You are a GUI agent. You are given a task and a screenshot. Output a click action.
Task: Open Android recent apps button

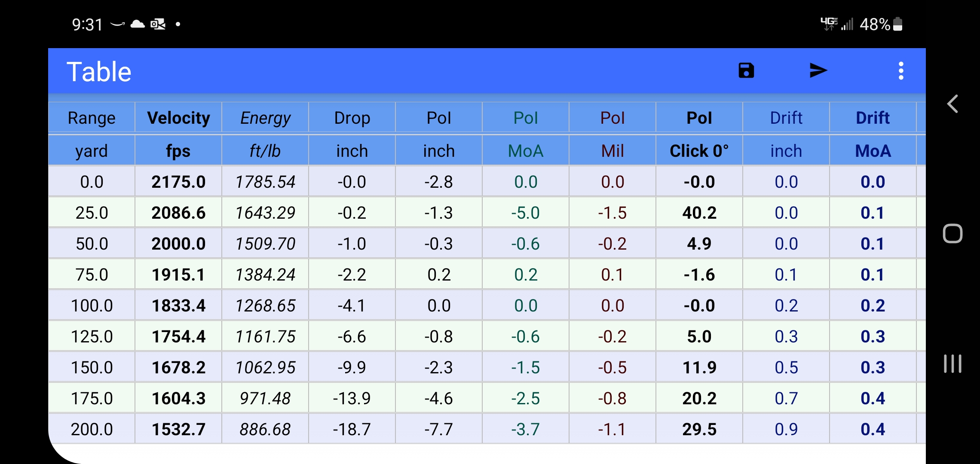(952, 363)
